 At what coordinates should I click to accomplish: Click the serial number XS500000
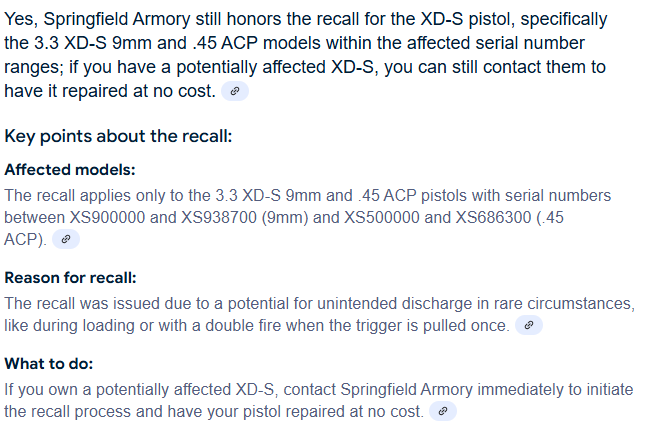click(382, 217)
